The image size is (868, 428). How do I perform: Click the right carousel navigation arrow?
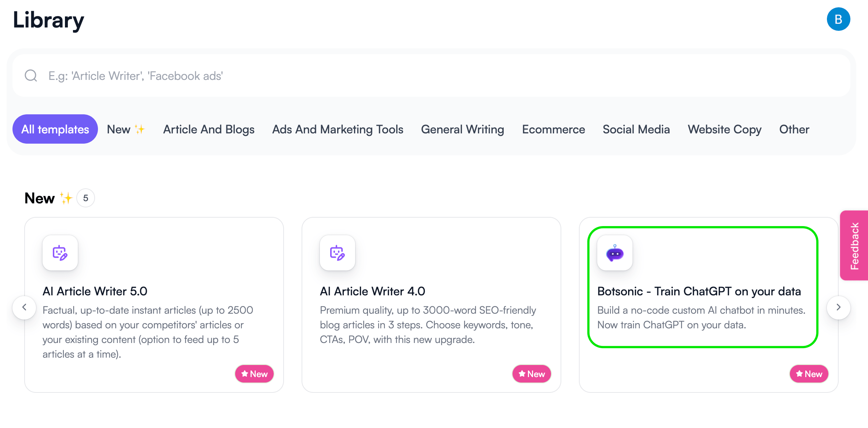coord(840,306)
